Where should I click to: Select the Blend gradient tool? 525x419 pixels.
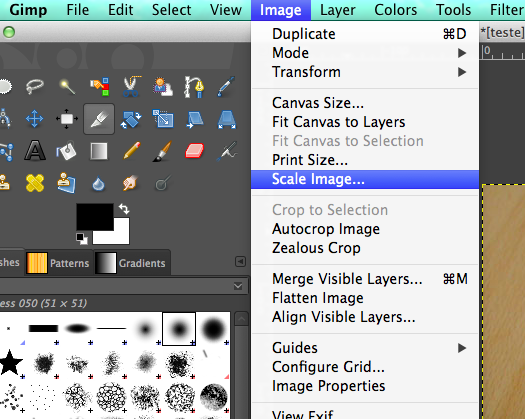(x=99, y=151)
